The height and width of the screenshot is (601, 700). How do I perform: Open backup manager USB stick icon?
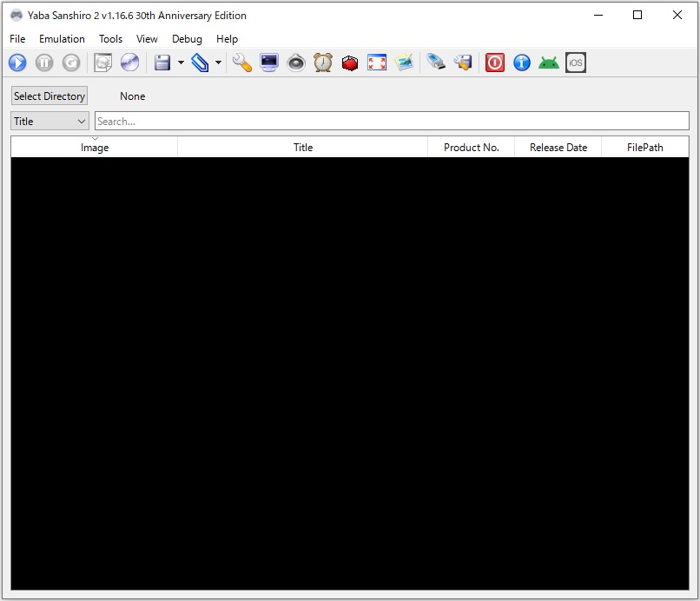click(436, 63)
